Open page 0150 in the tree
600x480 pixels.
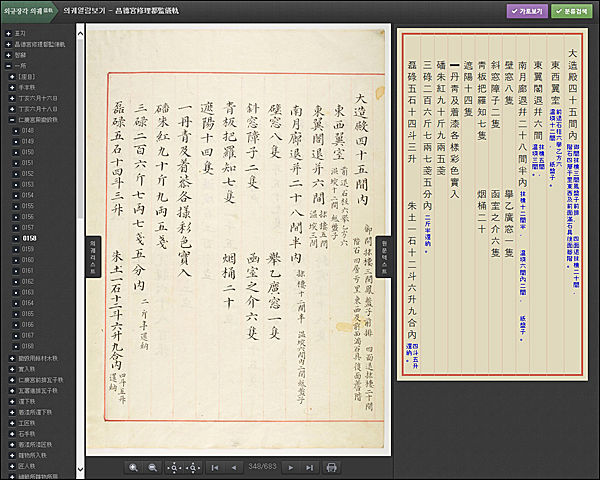pyautogui.click(x=28, y=152)
